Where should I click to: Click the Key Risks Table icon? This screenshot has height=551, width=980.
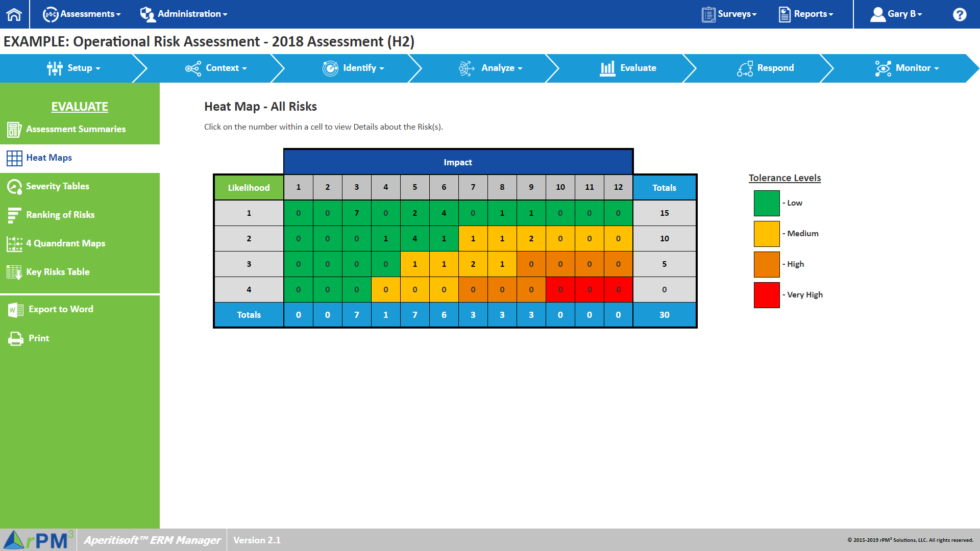tap(14, 272)
